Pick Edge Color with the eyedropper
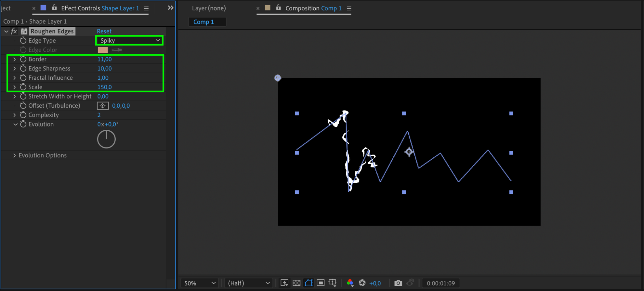The height and width of the screenshot is (291, 644). 117,50
